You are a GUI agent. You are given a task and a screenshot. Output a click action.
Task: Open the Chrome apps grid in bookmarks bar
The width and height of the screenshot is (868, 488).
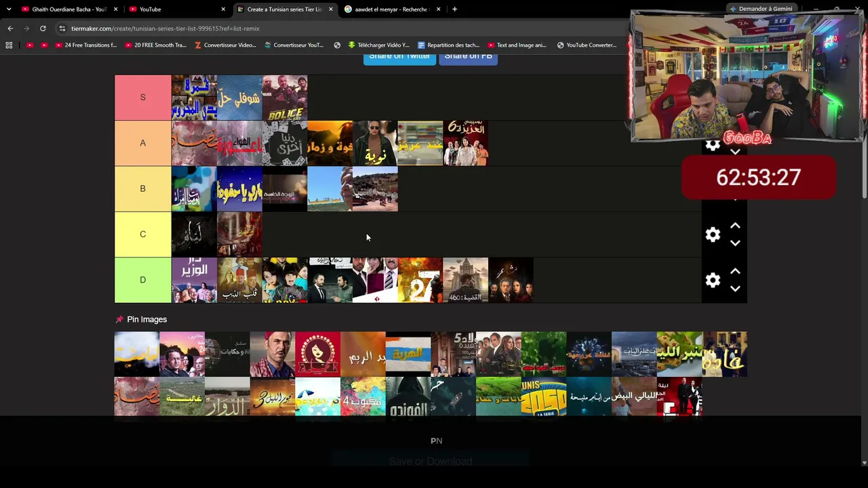point(9,45)
